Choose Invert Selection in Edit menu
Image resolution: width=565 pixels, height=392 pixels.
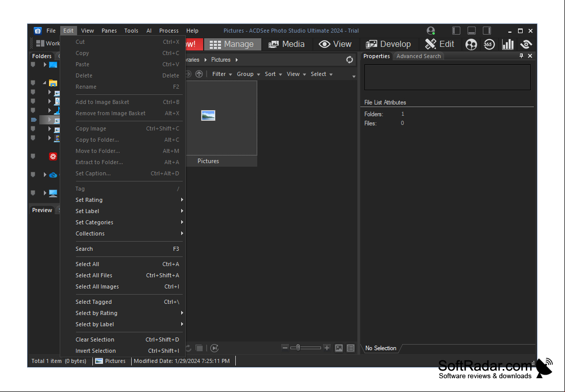(x=122, y=351)
